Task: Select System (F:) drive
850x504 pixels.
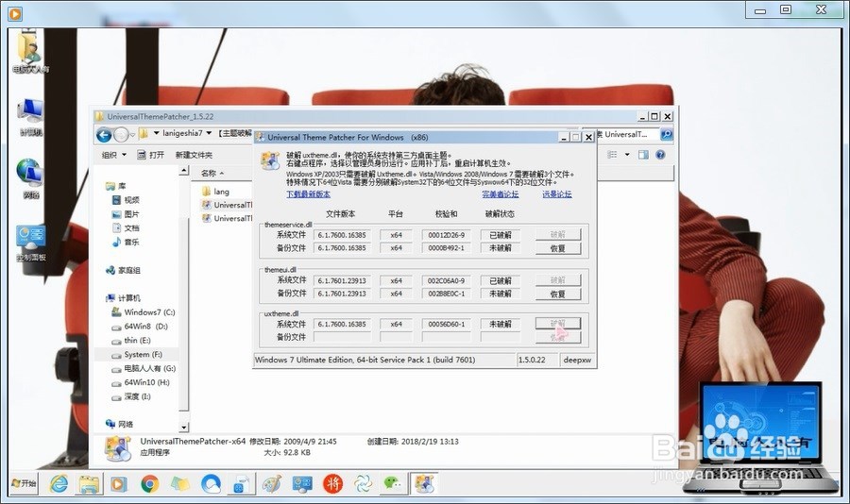Action: coord(137,355)
